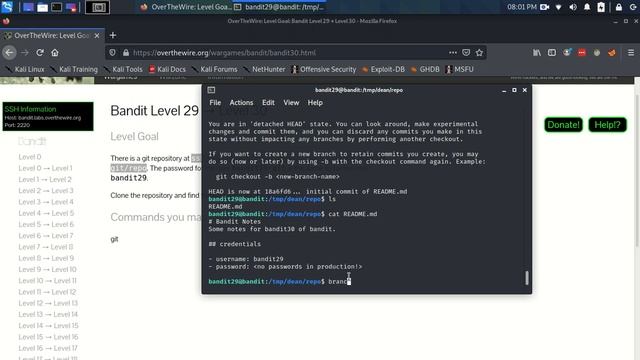Click the red extension icon in Firefox toolbar
The height and width of the screenshot is (360, 640).
click(x=582, y=53)
